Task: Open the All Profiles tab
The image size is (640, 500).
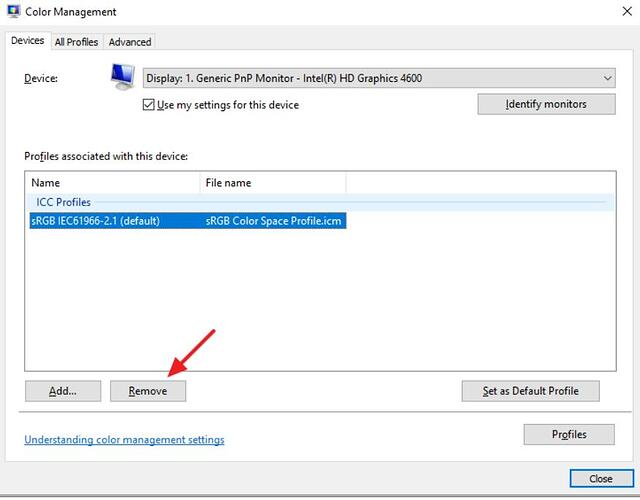Action: point(76,41)
